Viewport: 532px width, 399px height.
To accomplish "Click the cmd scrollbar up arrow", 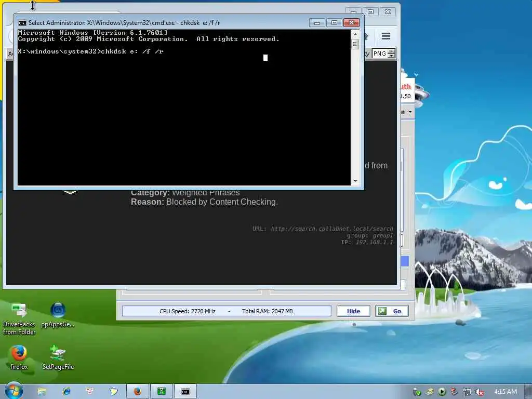I will (x=355, y=34).
